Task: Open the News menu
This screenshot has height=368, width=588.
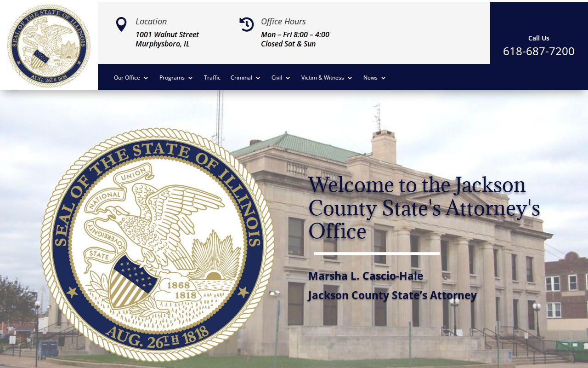Action: [374, 78]
